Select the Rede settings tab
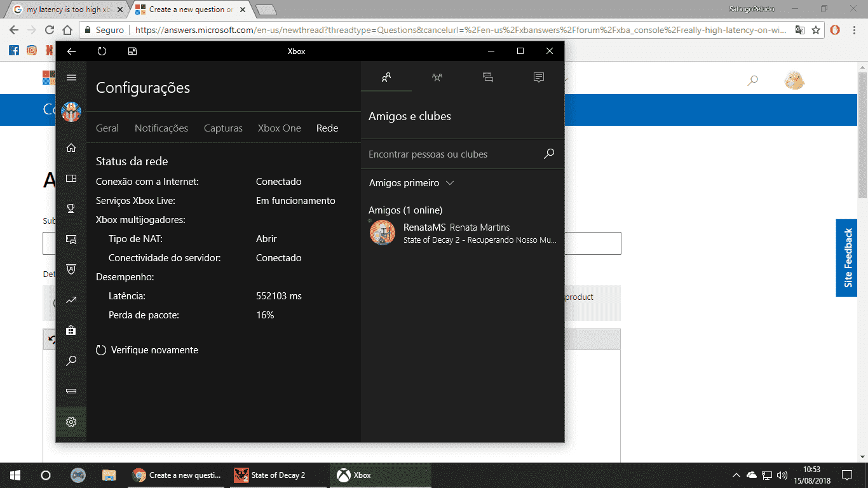This screenshot has width=868, height=488. pyautogui.click(x=327, y=128)
